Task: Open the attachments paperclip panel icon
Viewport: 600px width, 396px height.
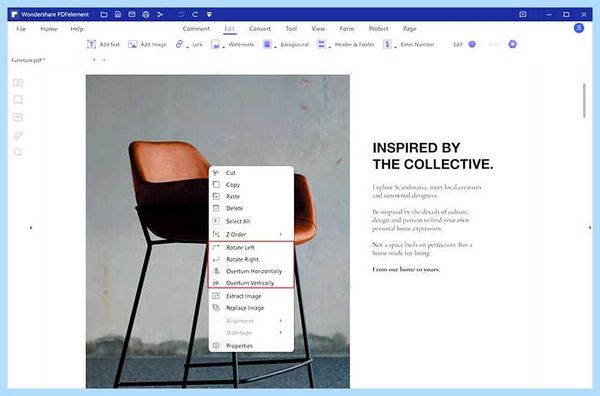Action: 18,135
